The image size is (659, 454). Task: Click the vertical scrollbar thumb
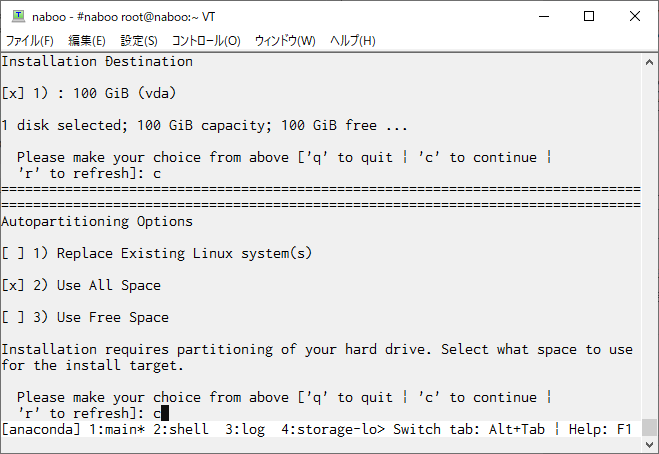(649, 428)
